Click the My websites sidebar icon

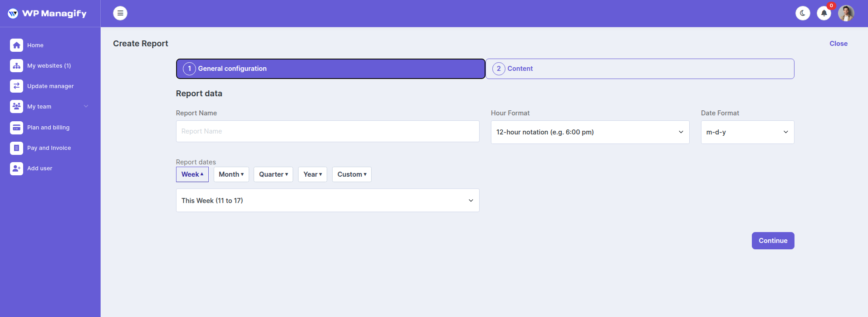coord(16,65)
